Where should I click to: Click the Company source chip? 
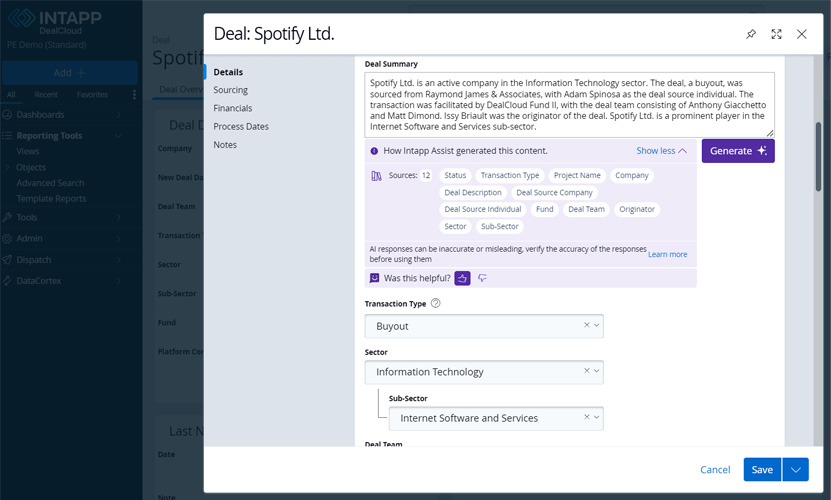click(631, 176)
